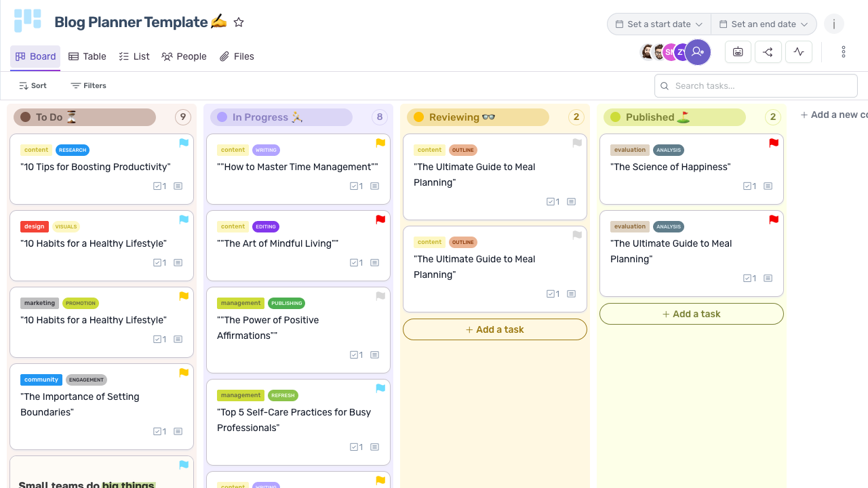
Task: Open description icon on "Top 5 Self-Care Practices"
Action: [374, 447]
